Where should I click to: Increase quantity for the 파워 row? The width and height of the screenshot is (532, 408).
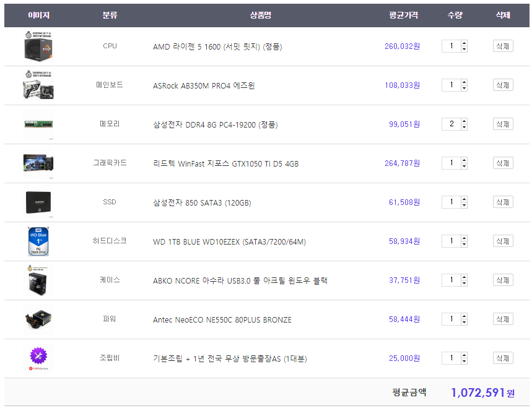click(x=464, y=316)
